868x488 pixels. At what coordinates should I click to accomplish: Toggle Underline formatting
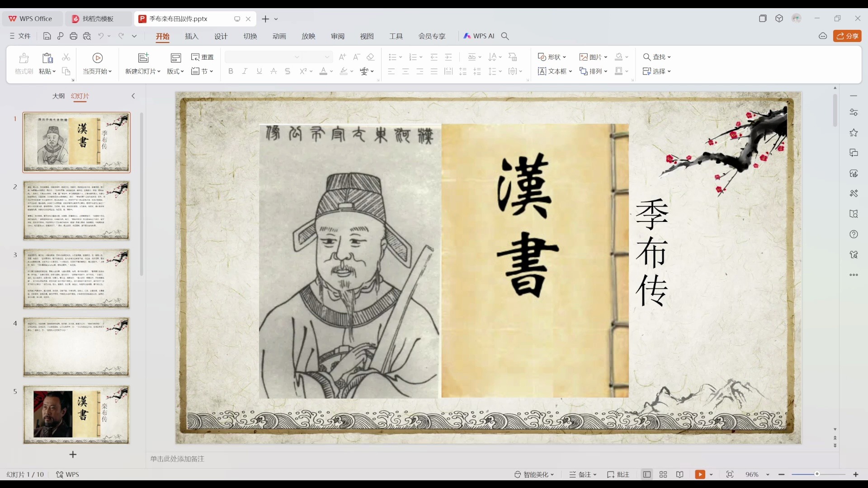[259, 71]
